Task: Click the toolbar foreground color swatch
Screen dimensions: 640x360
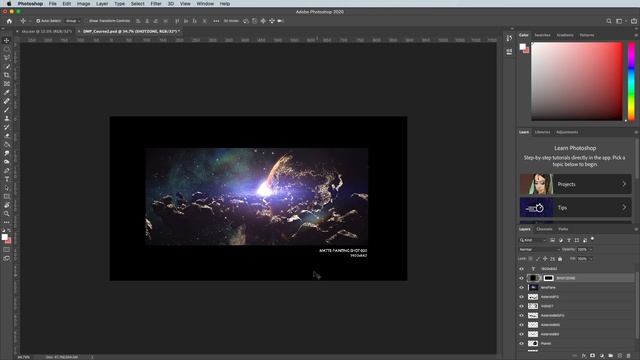Action: click(4, 237)
